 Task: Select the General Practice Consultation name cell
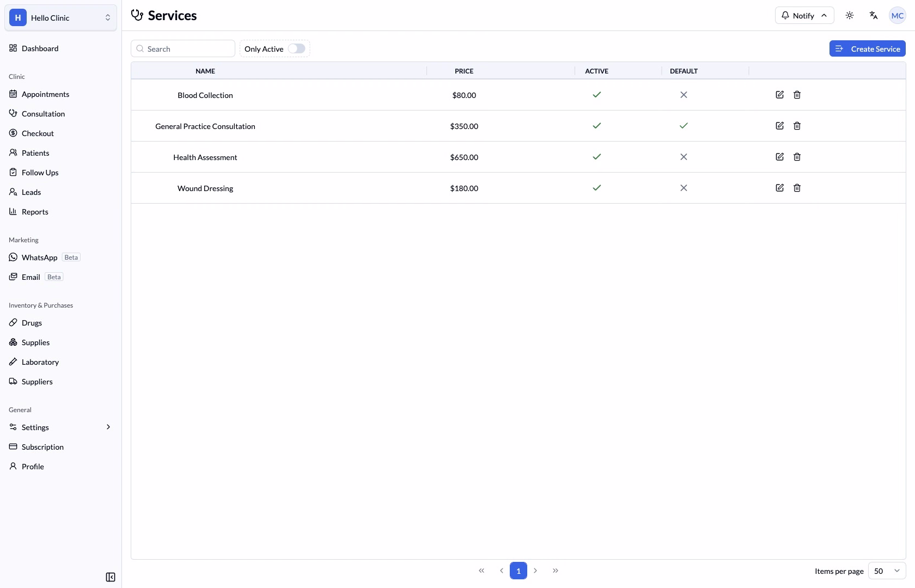205,126
